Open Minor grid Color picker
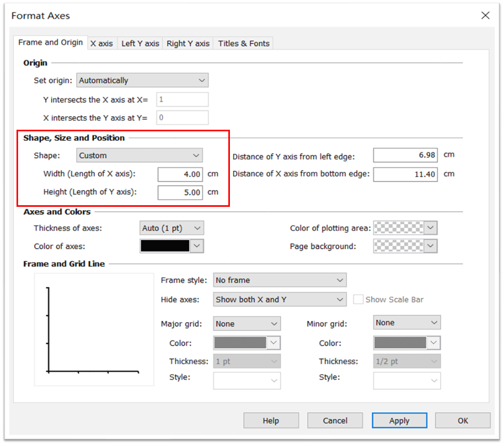504x445 pixels. click(407, 343)
